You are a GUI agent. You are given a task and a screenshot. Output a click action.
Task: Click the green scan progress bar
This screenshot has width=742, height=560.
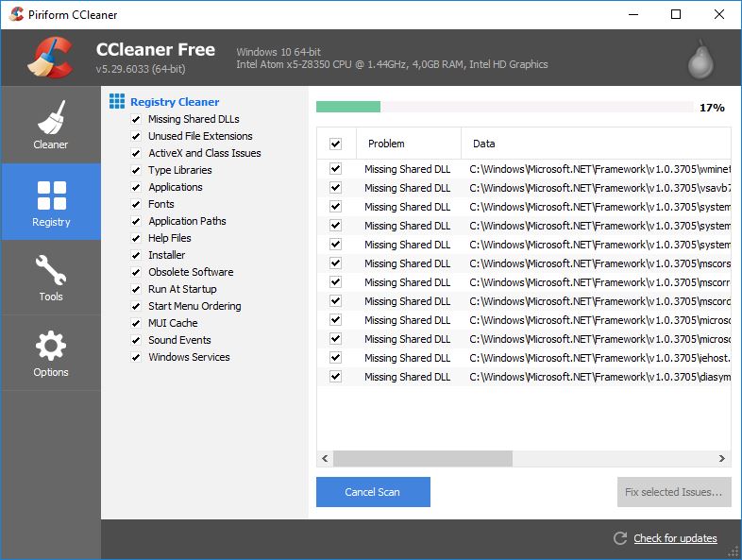point(348,107)
